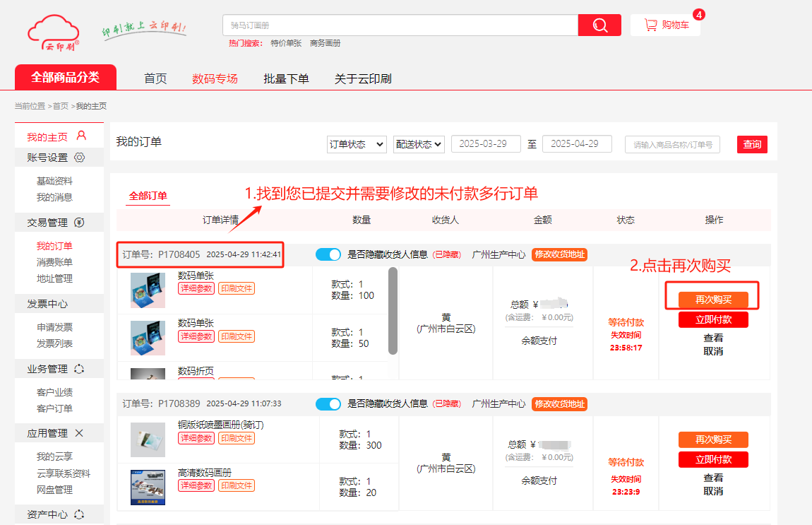The height and width of the screenshot is (525, 812).
Task: Open the 订单状态 dropdown
Action: click(x=357, y=144)
